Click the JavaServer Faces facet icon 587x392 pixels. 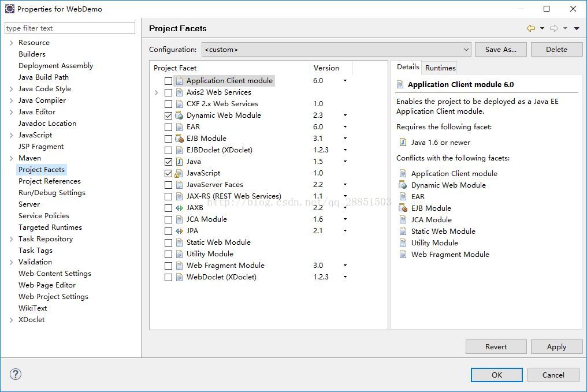[179, 185]
